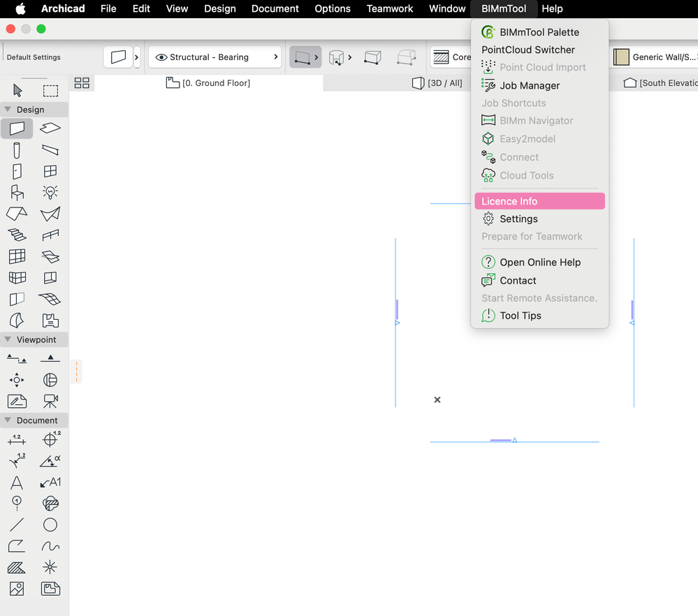
Task: Select Tool Tips menu entry
Action: [539, 316]
